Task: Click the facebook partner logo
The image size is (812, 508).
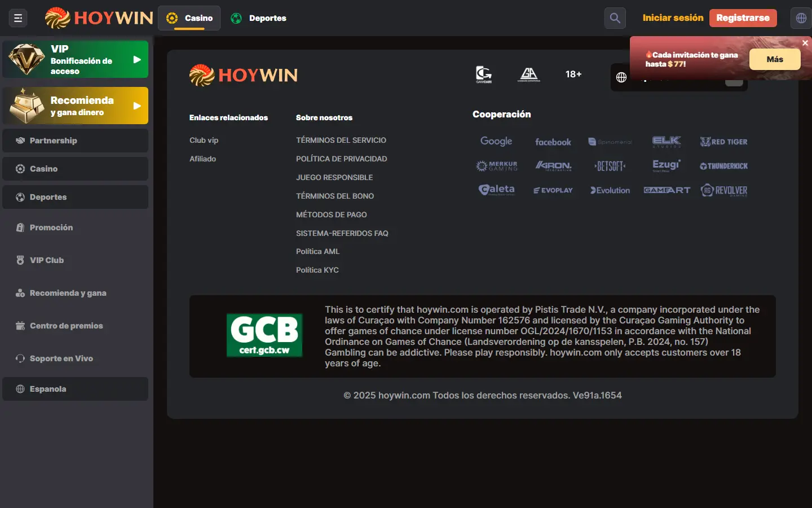Action: [x=553, y=142]
